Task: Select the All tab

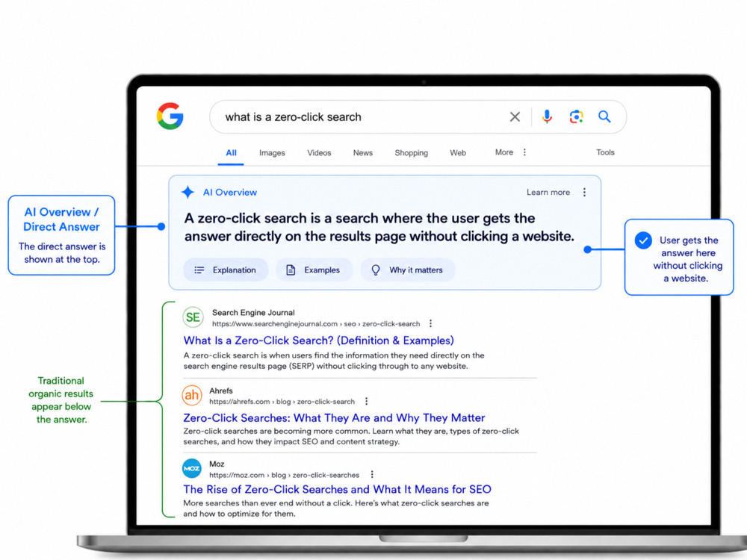Action: coord(231,153)
